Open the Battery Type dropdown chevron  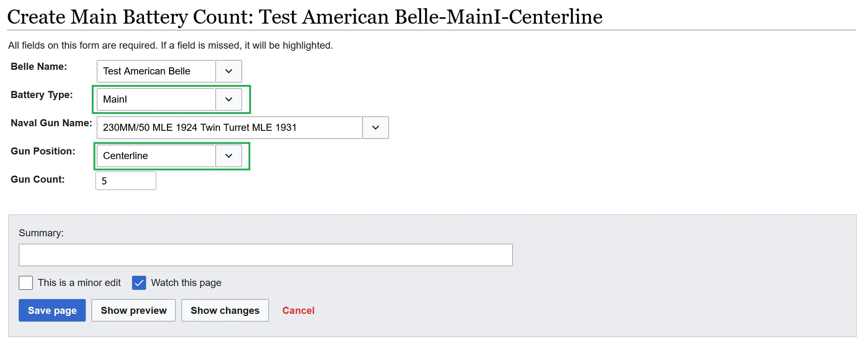[x=229, y=99]
